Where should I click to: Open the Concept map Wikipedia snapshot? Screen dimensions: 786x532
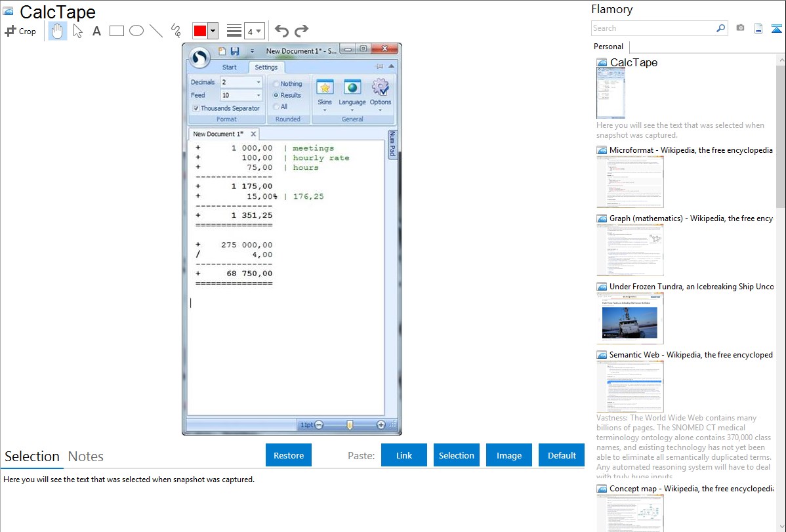pos(630,513)
